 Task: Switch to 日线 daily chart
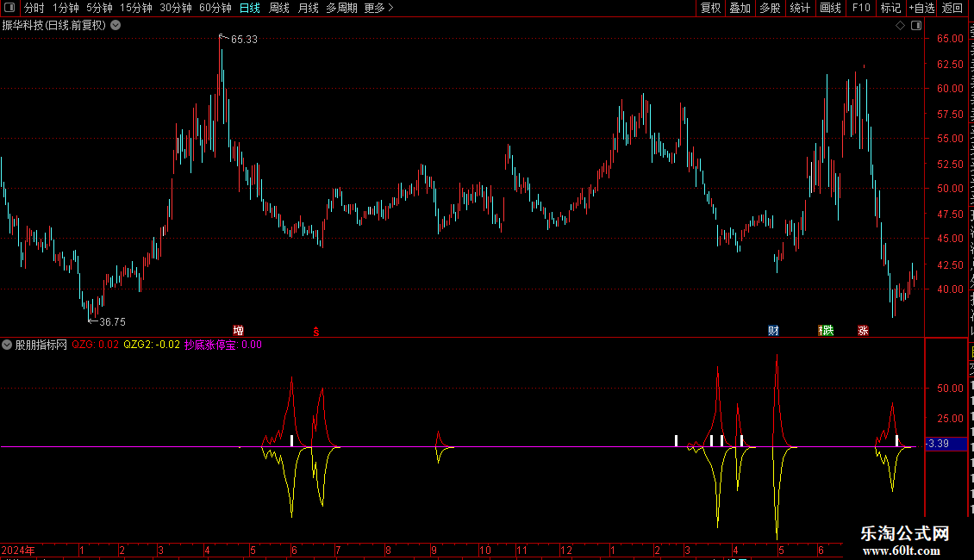tap(250, 8)
